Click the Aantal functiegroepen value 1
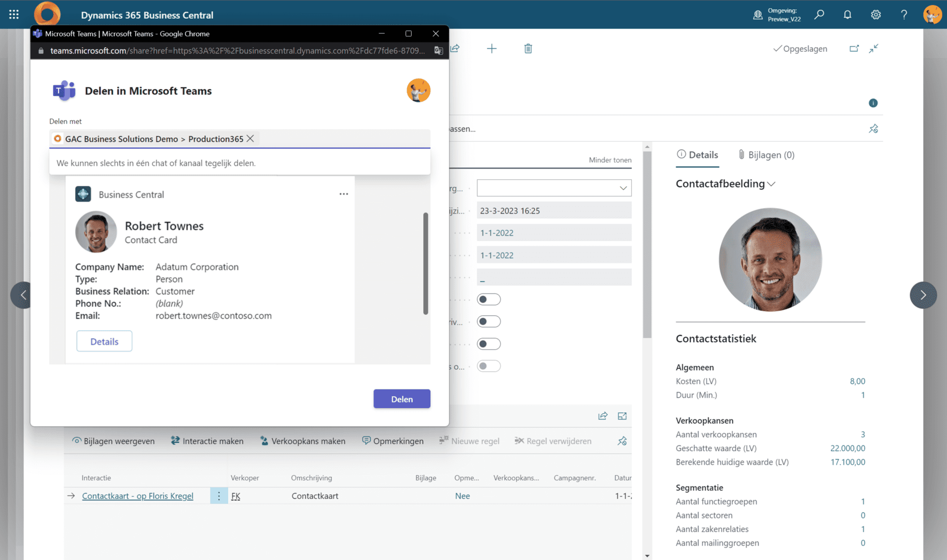Viewport: 947px width, 560px height. pyautogui.click(x=862, y=501)
